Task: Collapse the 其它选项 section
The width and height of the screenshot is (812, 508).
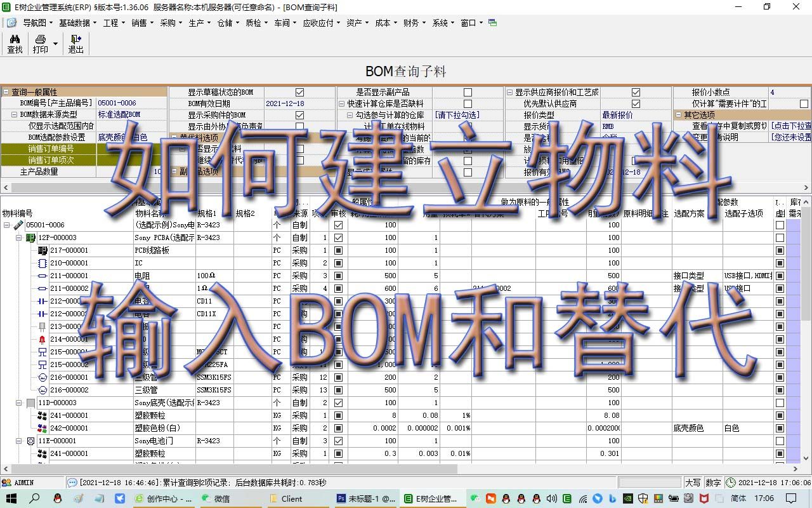Action: (678, 115)
